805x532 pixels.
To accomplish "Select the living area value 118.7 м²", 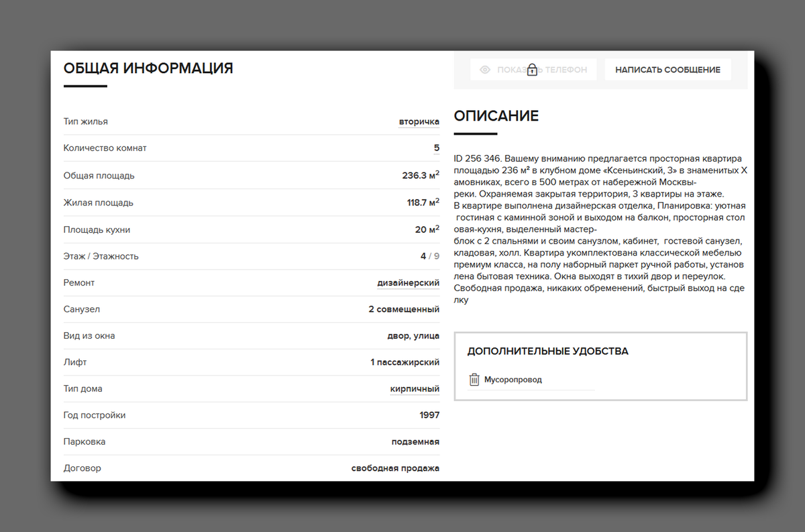I will (x=423, y=202).
